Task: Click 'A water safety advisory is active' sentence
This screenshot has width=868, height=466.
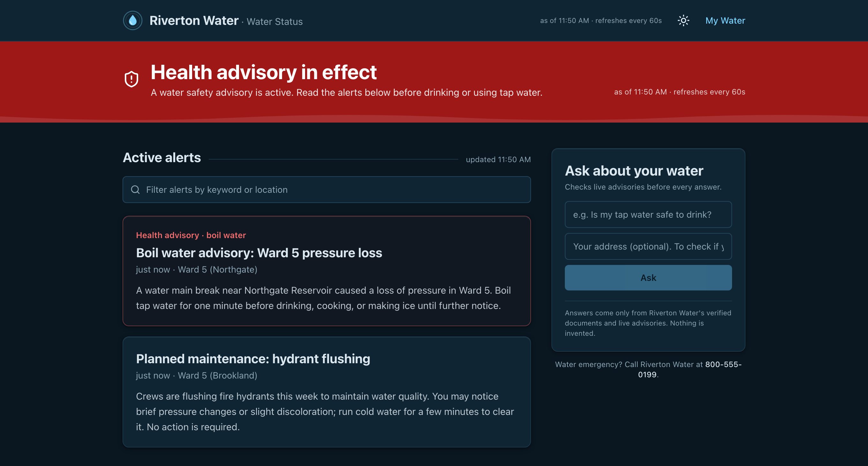Action: (346, 92)
